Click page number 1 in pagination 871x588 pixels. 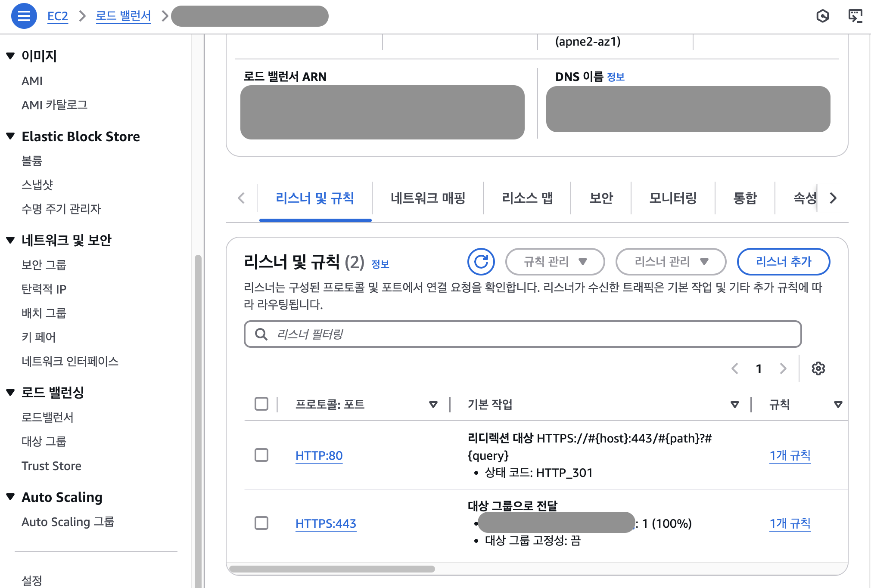point(759,368)
